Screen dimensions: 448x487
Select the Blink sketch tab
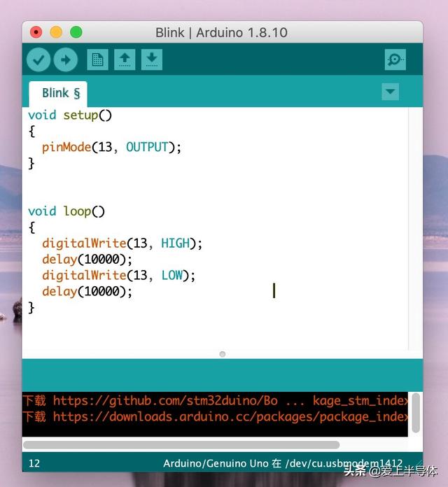(58, 94)
